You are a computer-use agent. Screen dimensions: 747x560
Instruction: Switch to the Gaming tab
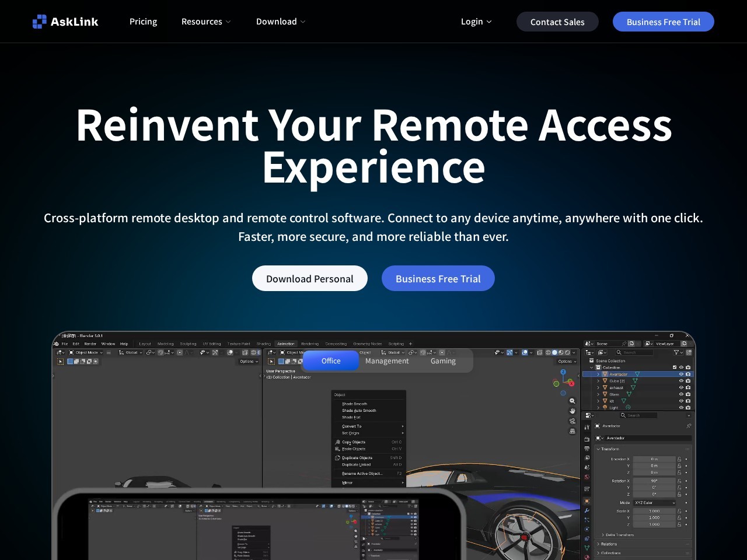point(443,361)
